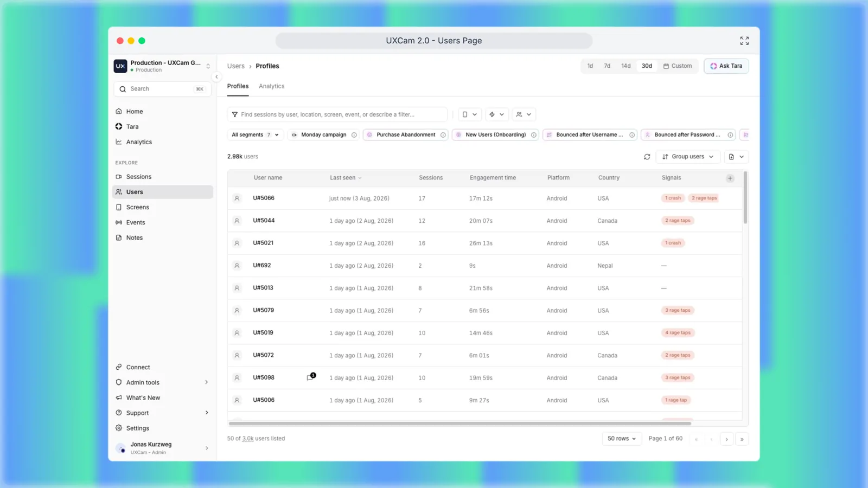Open the Group users dropdown

(688, 157)
